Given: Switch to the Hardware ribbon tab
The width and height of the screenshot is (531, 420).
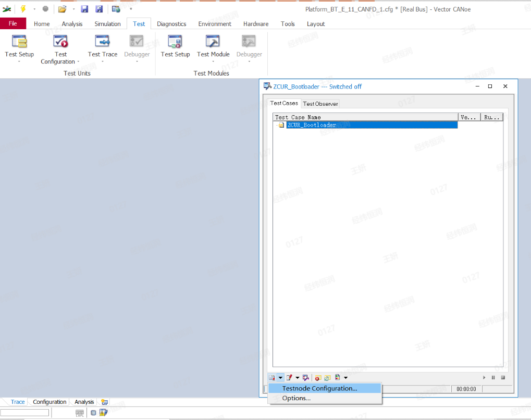Looking at the screenshot, I should (256, 24).
